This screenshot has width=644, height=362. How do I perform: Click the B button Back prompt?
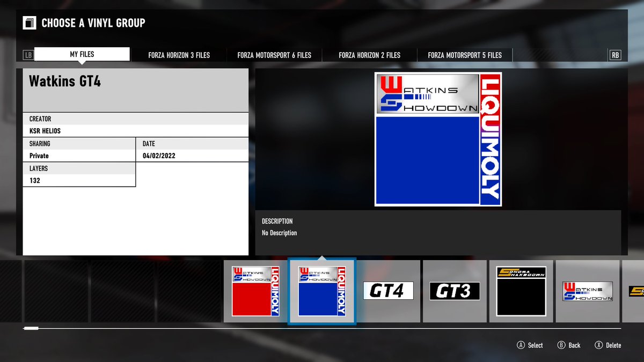tap(569, 345)
